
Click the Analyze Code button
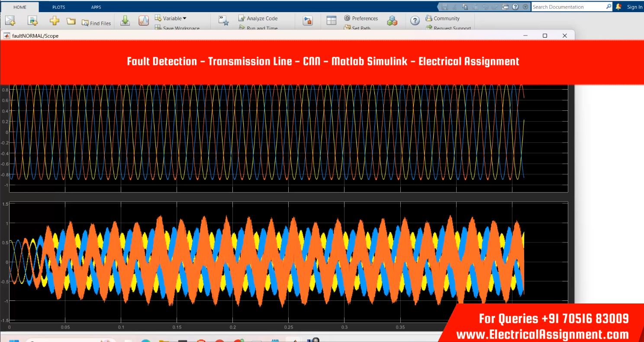258,18
